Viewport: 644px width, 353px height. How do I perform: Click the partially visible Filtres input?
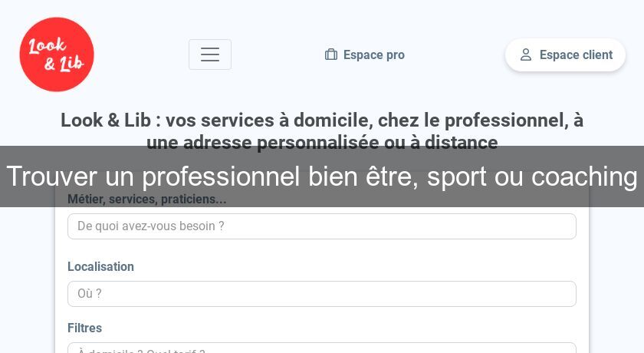(x=322, y=348)
